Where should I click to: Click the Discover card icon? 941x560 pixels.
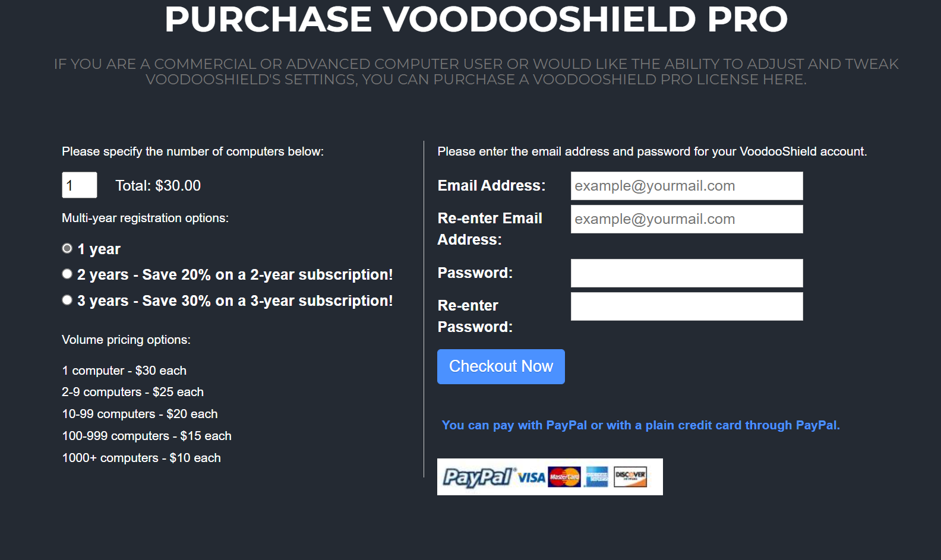coord(630,476)
